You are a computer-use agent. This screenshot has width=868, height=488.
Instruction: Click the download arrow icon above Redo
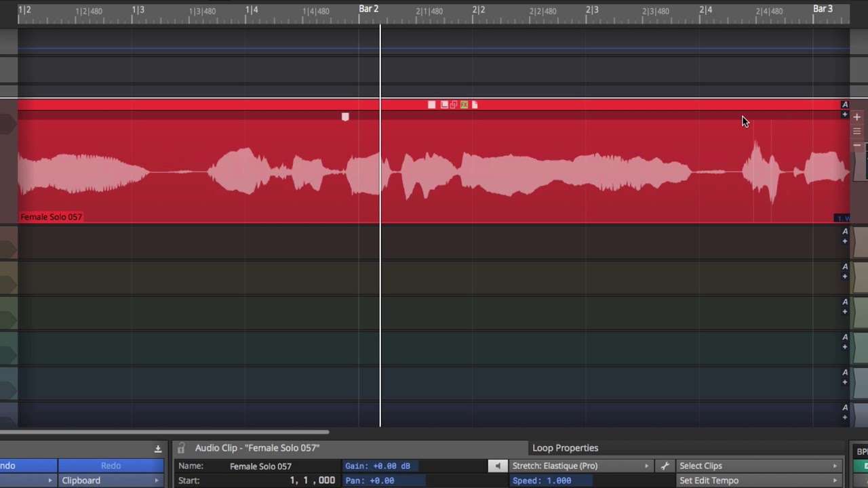coord(158,449)
